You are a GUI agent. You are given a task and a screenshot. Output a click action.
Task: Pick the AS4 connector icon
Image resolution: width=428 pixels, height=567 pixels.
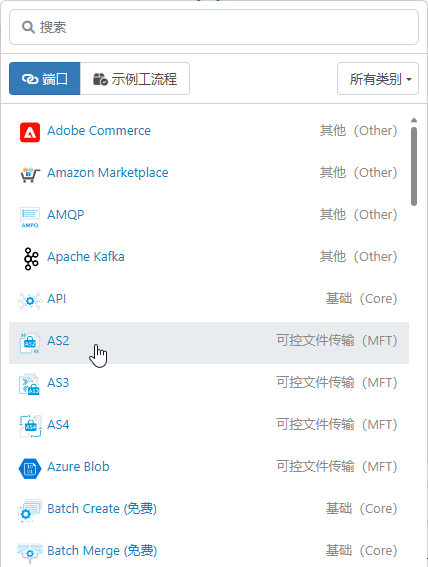click(x=30, y=426)
